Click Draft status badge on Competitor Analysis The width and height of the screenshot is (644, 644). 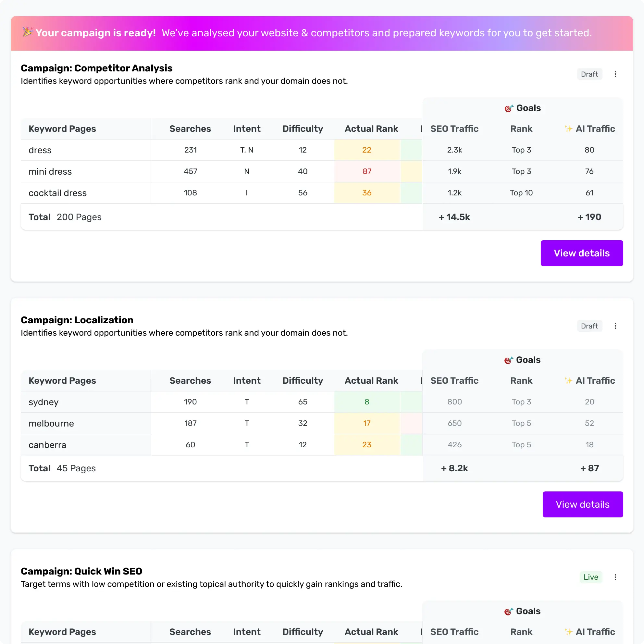point(589,74)
